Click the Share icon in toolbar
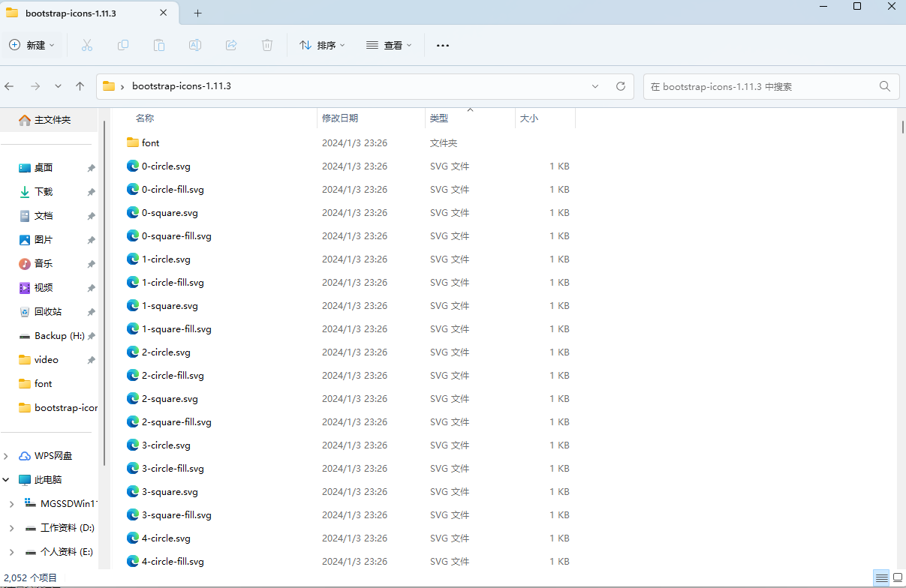Viewport: 906px width, 588px height. coord(231,45)
